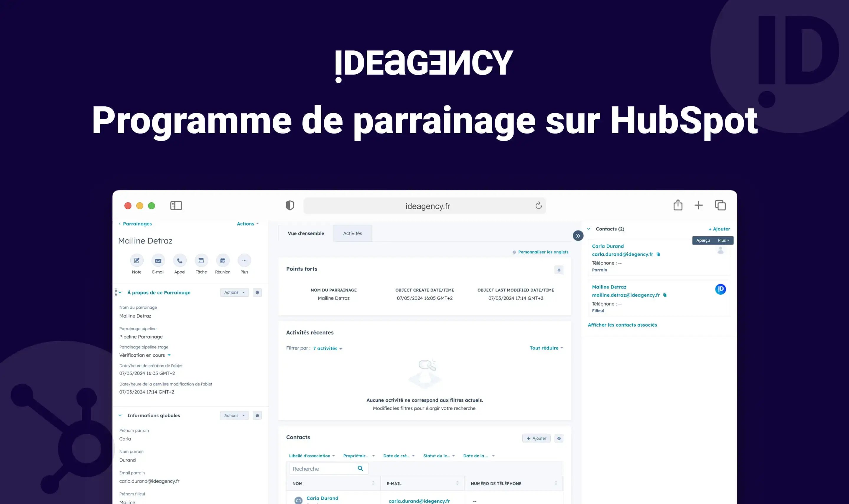Screen dimensions: 849x504
Task: Click the E-mail icon for Mailine Detraz
Action: [x=158, y=261]
